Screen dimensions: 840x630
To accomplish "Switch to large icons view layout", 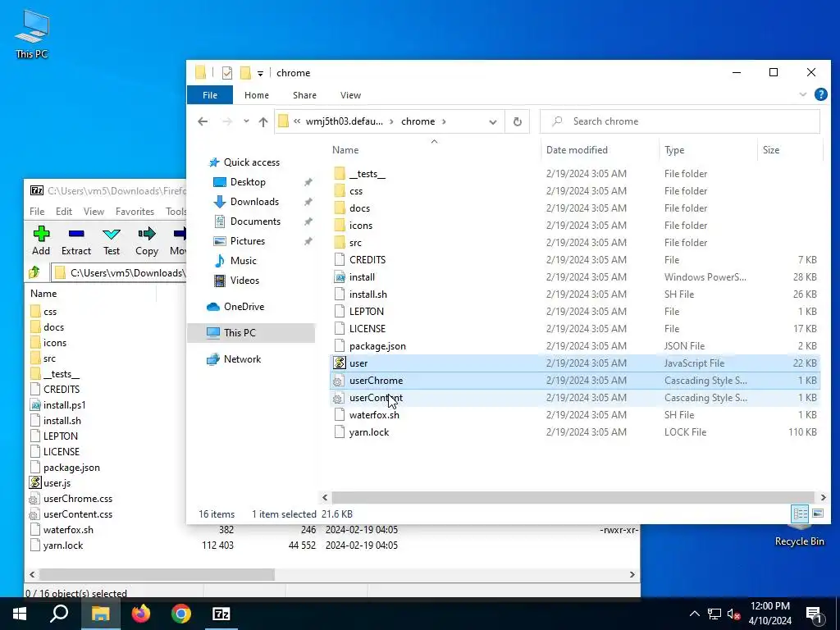I will (x=818, y=514).
